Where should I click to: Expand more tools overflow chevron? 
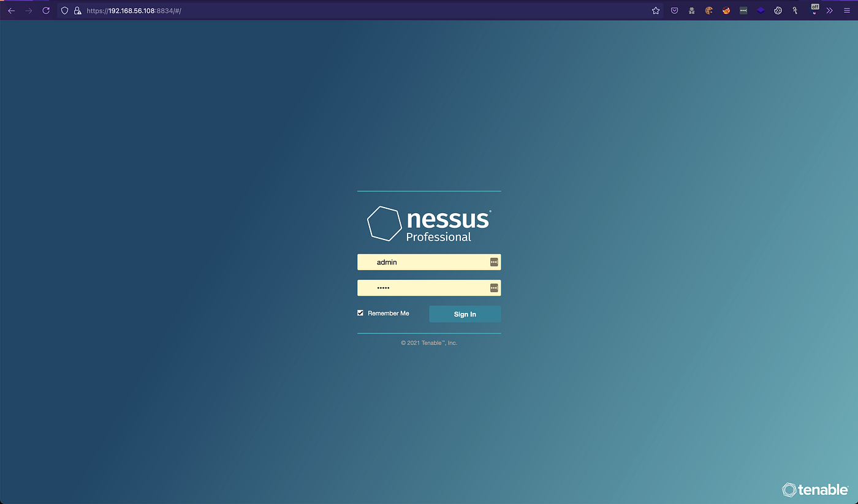tap(830, 10)
